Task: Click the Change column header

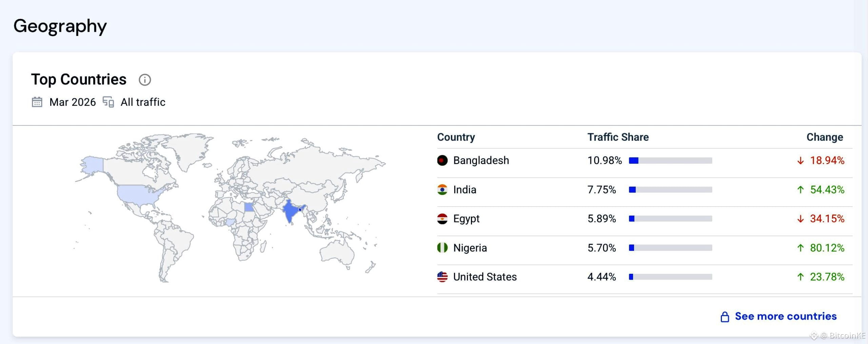Action: (x=825, y=137)
